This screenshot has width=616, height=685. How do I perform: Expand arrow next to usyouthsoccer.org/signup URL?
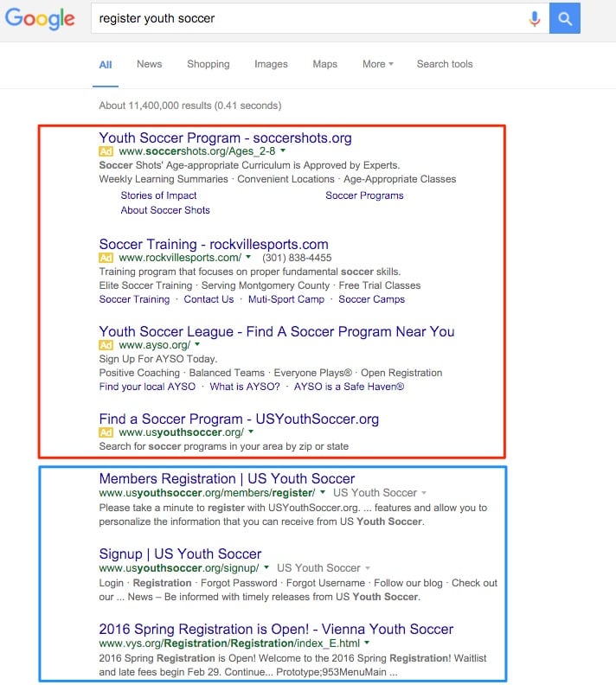tap(266, 567)
